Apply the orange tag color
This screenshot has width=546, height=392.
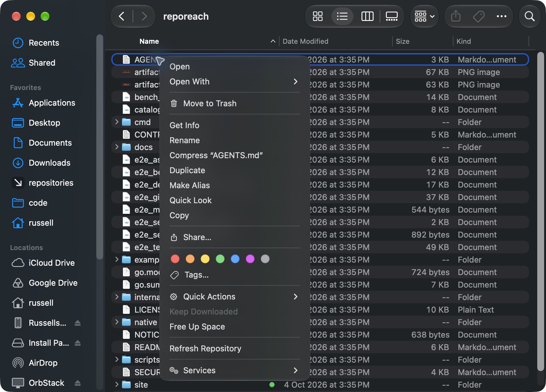(190, 259)
